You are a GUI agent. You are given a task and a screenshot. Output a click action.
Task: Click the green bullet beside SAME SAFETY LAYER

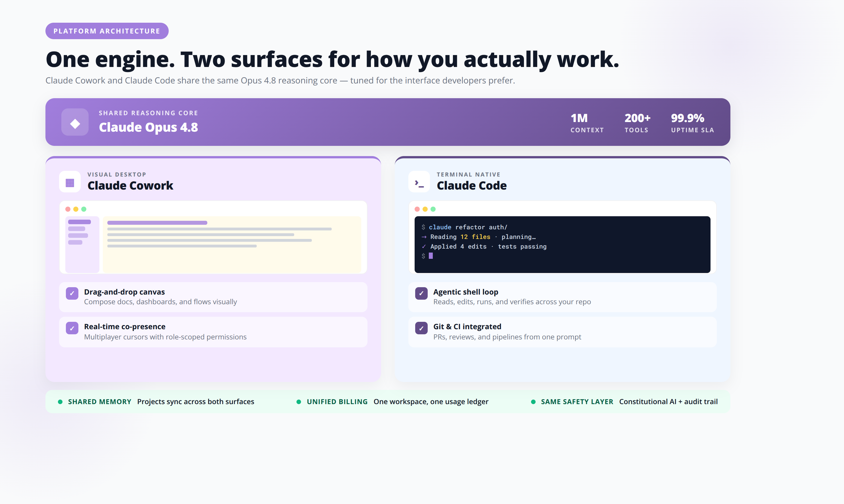point(533,402)
